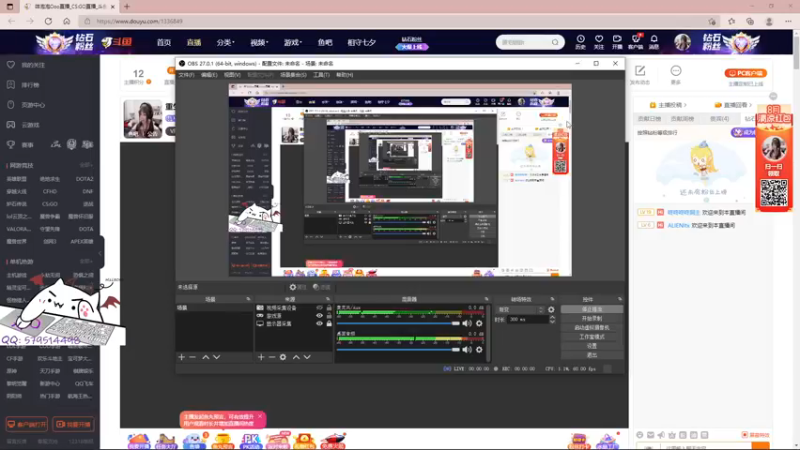Mute the desktop audio mixer channel
Viewport: 800px width, 450px height.
tap(467, 349)
